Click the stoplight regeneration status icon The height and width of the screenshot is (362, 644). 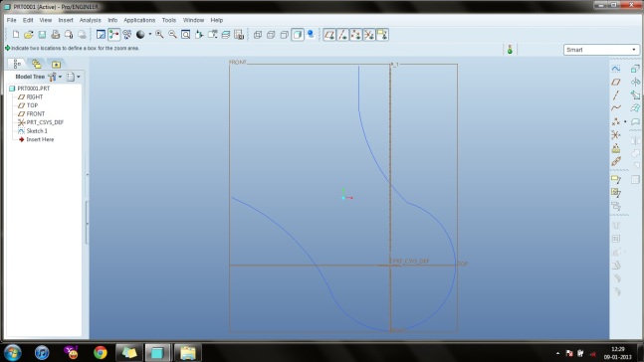point(510,50)
